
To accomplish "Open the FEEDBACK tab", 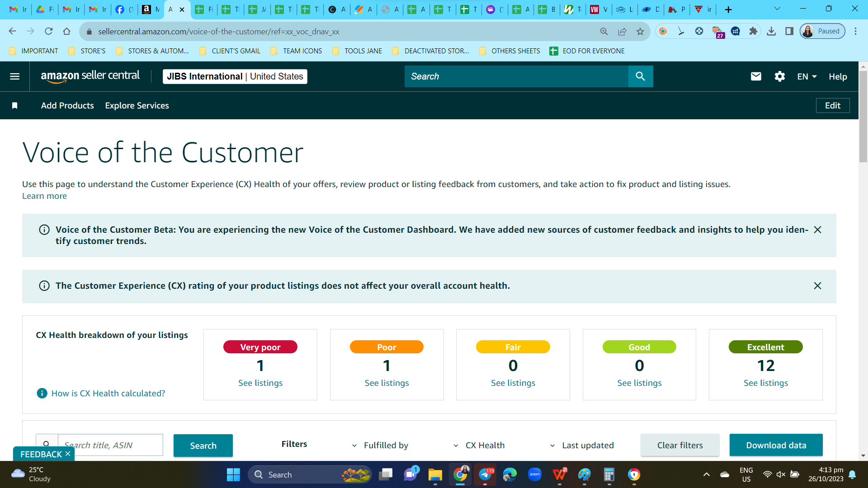I will pyautogui.click(x=41, y=454).
